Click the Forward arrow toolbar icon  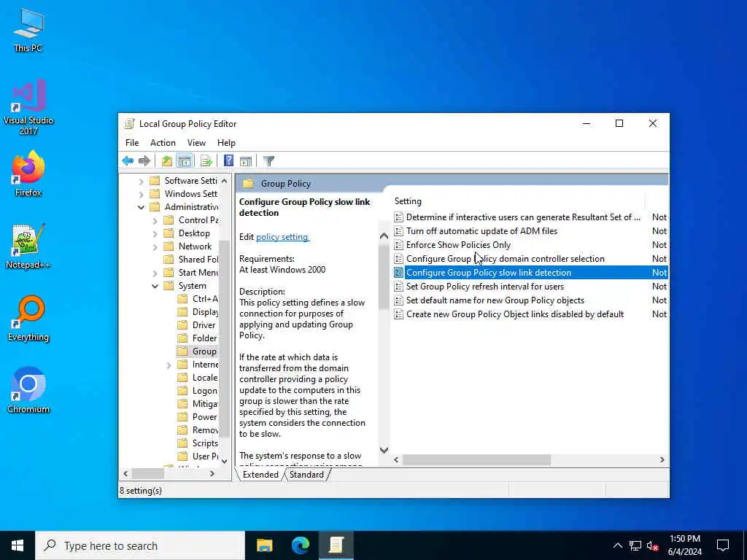click(144, 161)
